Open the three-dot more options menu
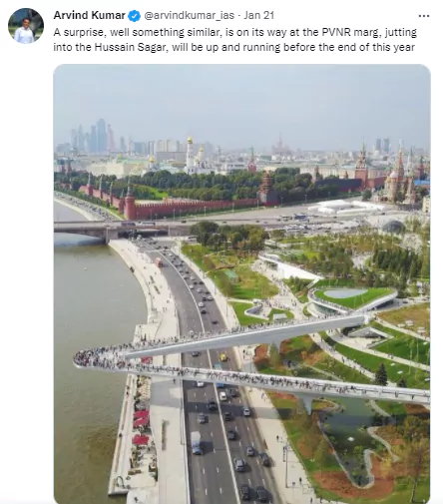The width and height of the screenshot is (443, 504). [x=424, y=16]
